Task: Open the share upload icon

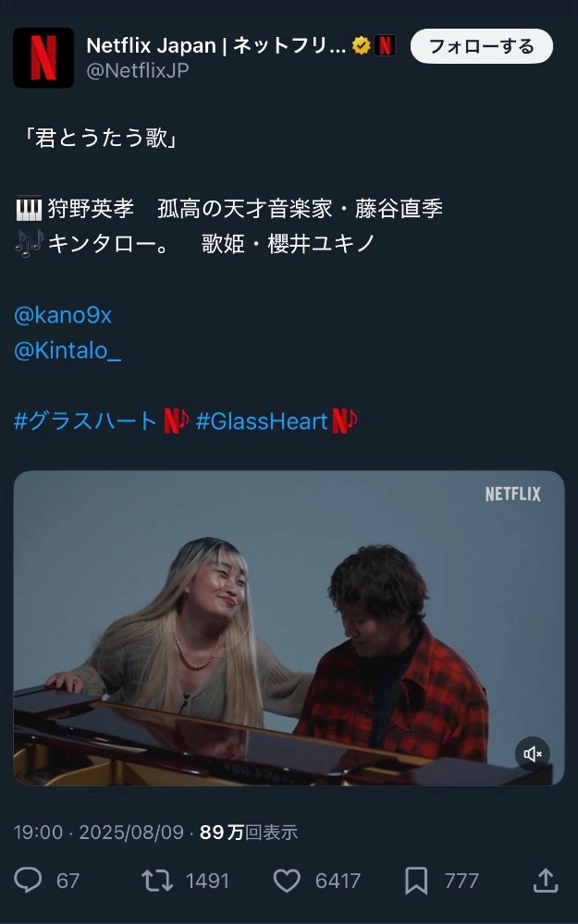Action: point(546,881)
